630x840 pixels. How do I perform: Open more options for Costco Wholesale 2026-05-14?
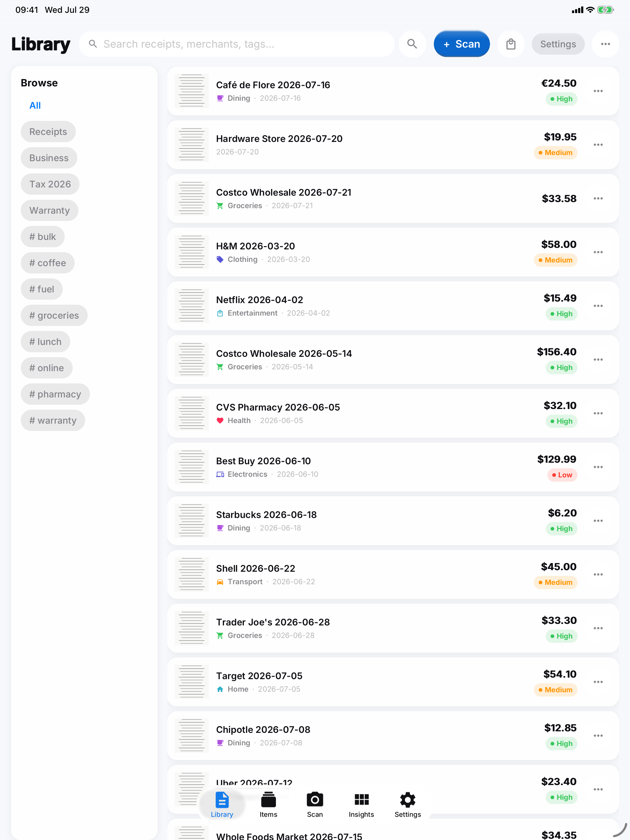tap(598, 360)
